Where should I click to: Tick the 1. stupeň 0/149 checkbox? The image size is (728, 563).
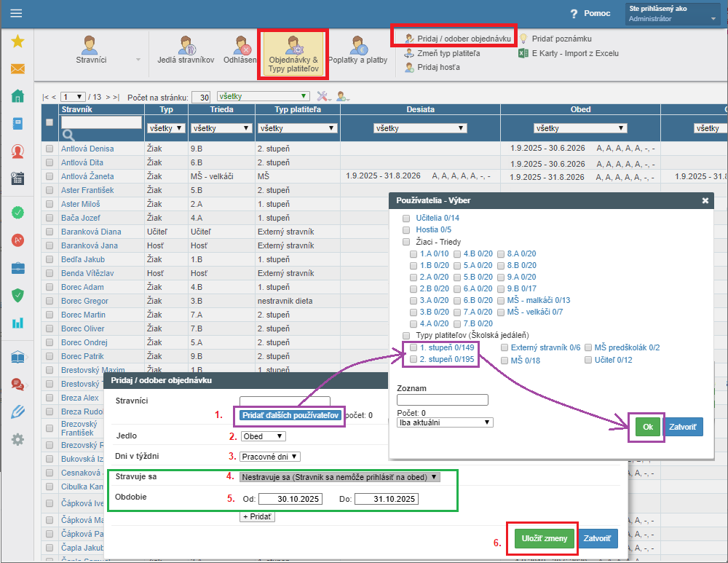(x=414, y=347)
